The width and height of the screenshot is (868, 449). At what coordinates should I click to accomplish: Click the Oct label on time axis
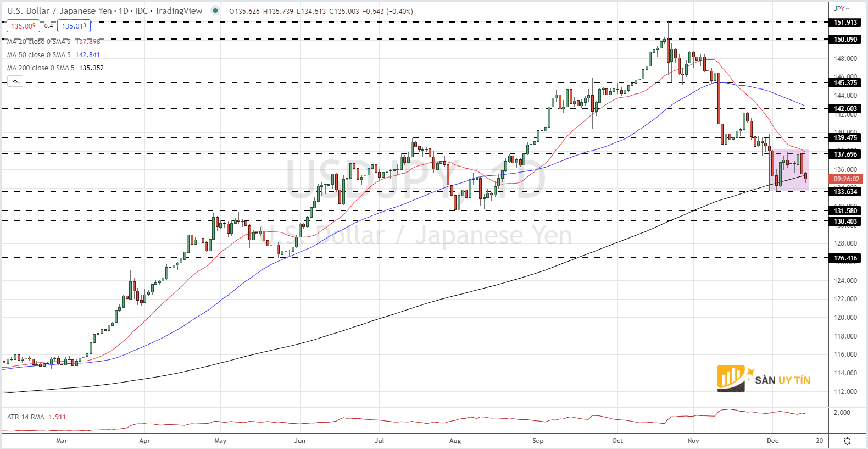617,441
